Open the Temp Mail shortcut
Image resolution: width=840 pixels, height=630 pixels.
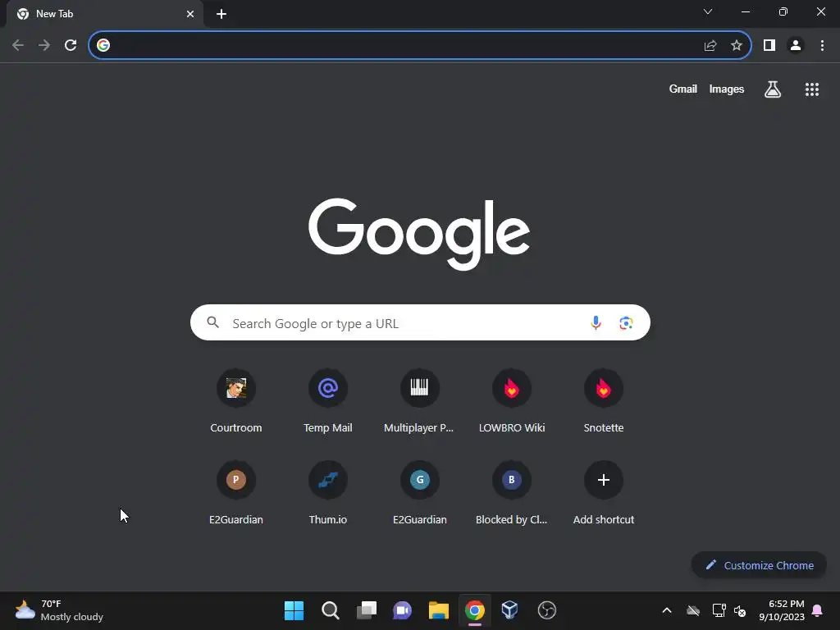tap(328, 400)
